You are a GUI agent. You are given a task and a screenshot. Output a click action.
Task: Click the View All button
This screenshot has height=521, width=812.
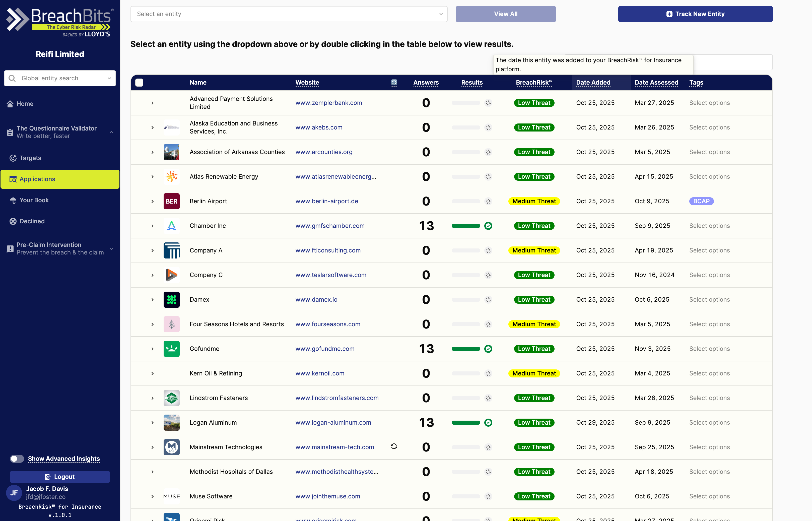[x=505, y=14]
